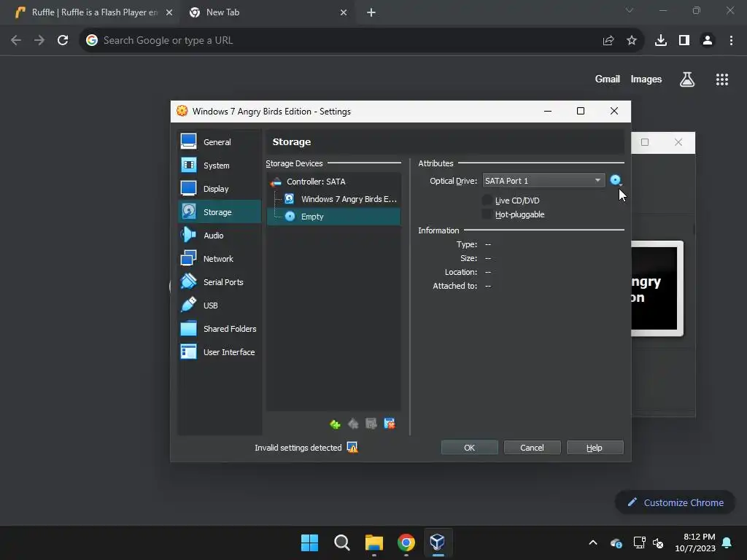Open Chrome profile icon
This screenshot has width=747, height=560.
click(708, 40)
